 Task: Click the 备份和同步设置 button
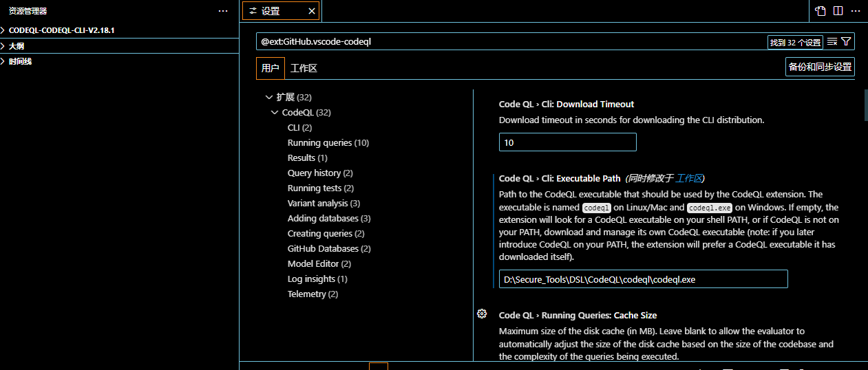(x=820, y=67)
